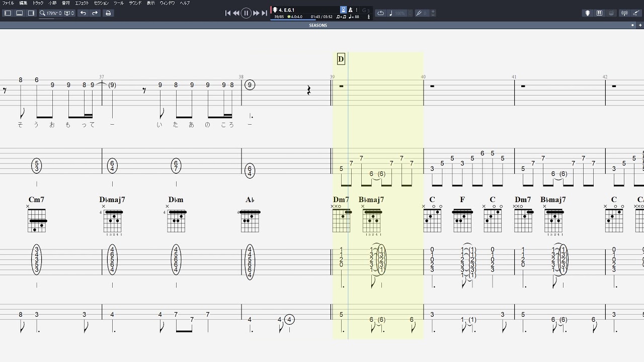The width and height of the screenshot is (644, 362).
Task: Undo the last action
Action: point(83,13)
